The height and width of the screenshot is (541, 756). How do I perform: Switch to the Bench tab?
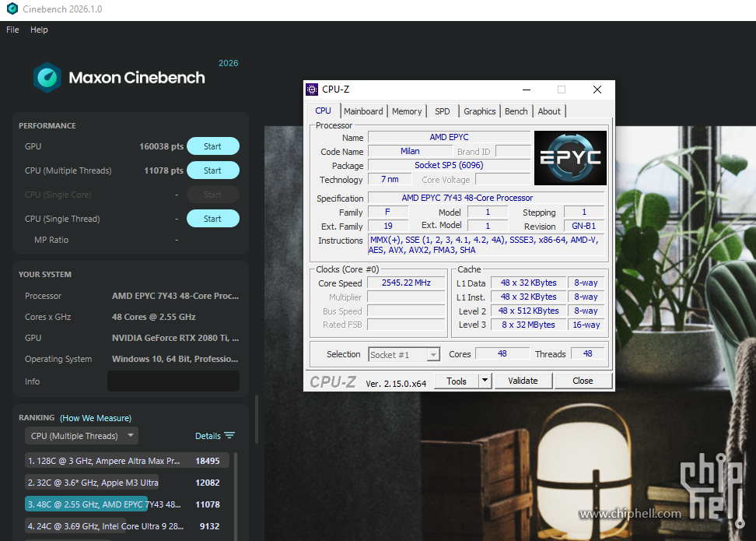[516, 111]
